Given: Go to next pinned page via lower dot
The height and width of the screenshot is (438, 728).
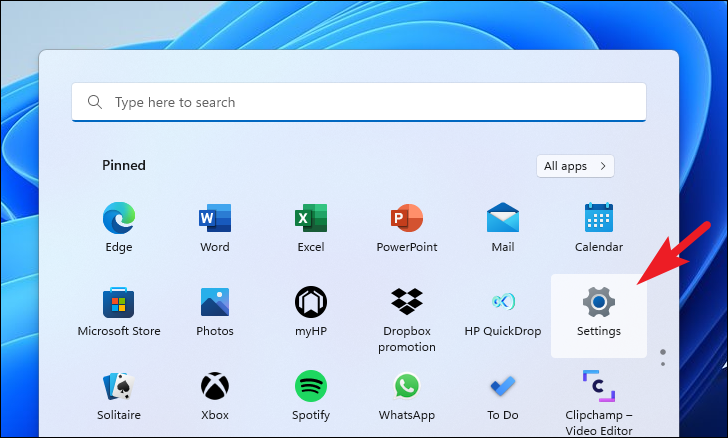Looking at the screenshot, I should 663,364.
